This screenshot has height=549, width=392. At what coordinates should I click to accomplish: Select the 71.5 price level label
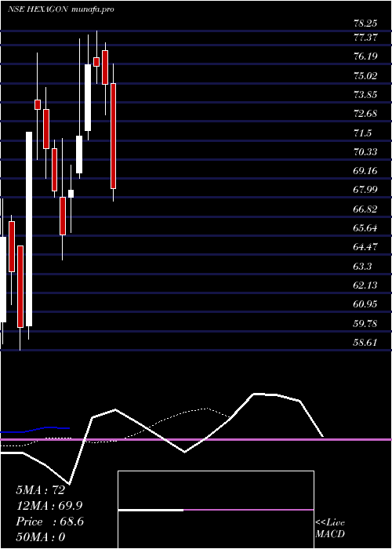pos(362,133)
